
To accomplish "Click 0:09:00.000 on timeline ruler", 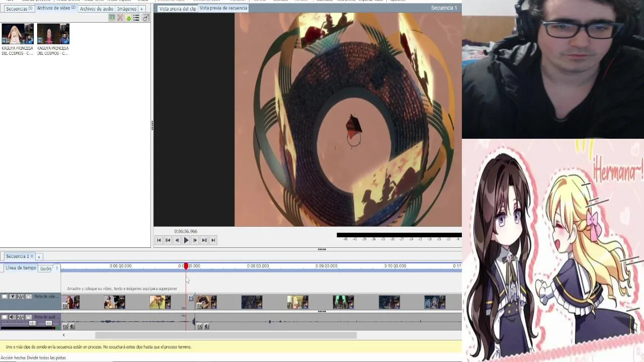I will tap(327, 266).
